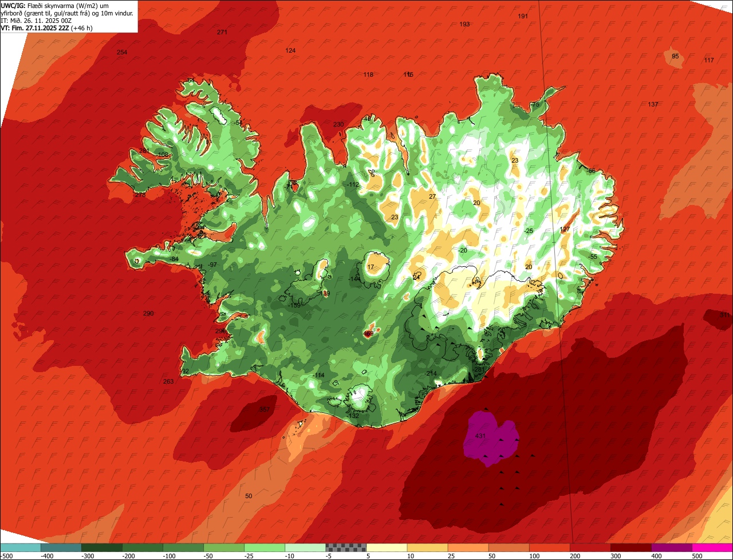Image resolution: width=733 pixels, height=560 pixels.
Task: Click the -144 value in central Iceland
Action: [x=354, y=279]
